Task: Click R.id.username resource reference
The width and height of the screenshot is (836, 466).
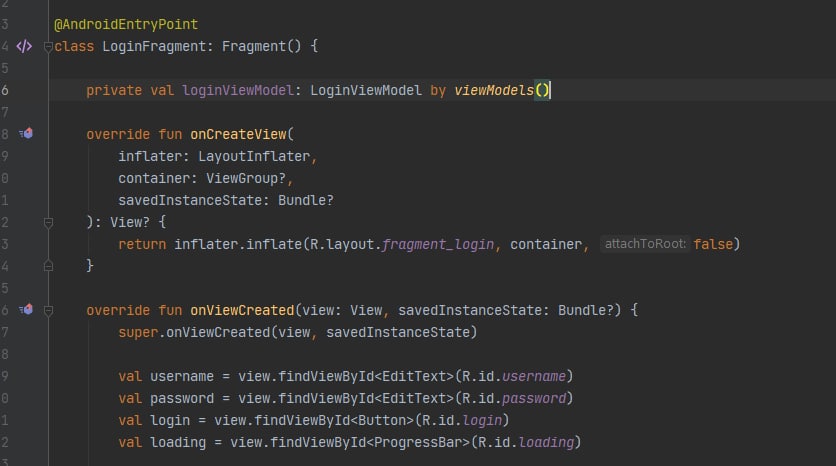Action: [x=514, y=376]
